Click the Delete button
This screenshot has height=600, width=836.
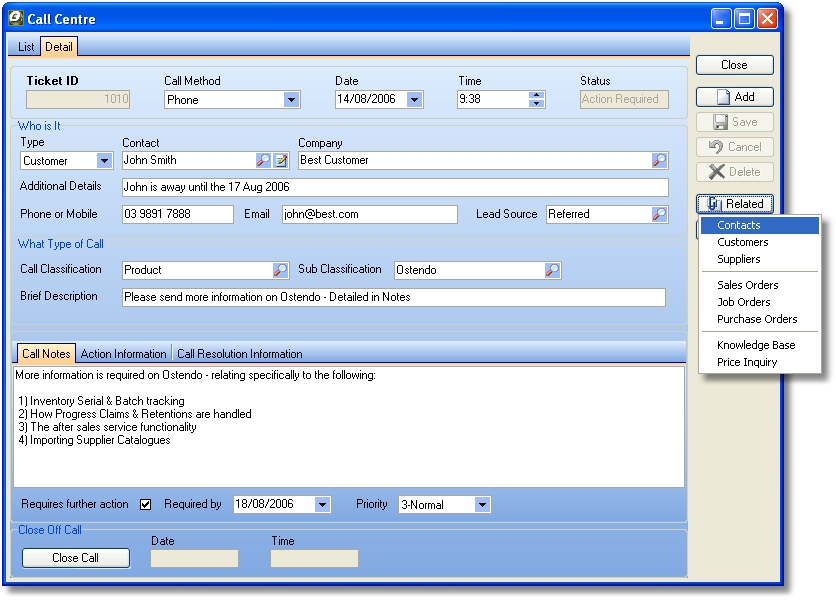coord(735,172)
